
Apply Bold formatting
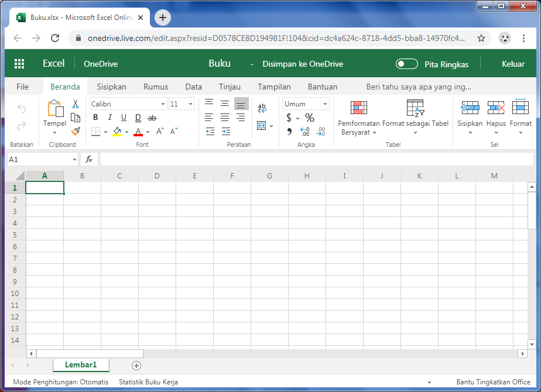tap(95, 118)
